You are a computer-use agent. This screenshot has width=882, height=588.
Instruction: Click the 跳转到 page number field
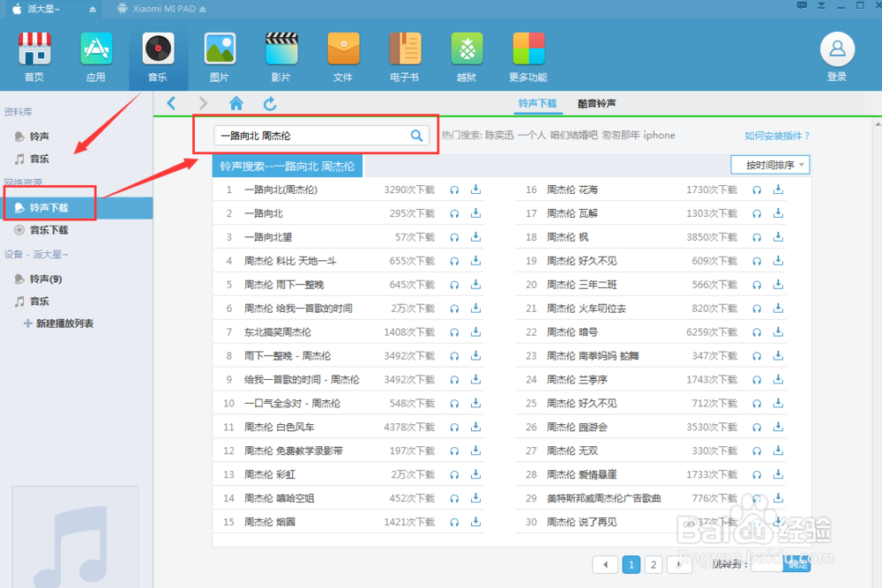coord(766,564)
